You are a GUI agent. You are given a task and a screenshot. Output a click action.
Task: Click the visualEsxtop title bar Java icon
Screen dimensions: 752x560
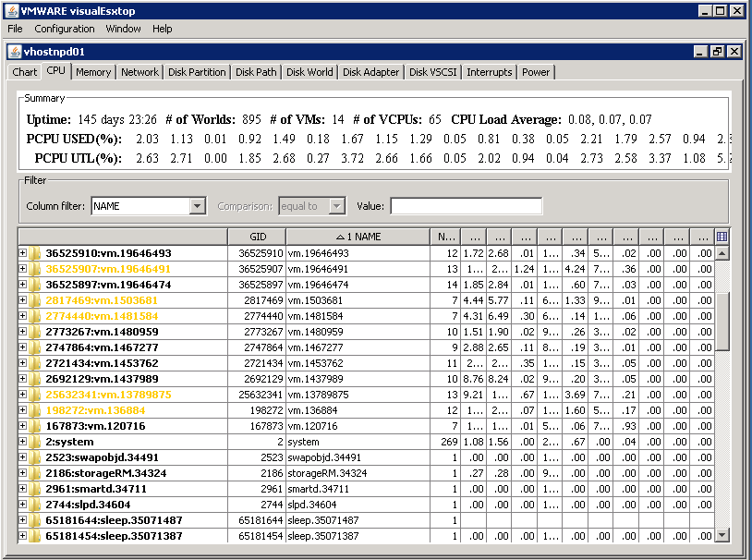[11, 10]
